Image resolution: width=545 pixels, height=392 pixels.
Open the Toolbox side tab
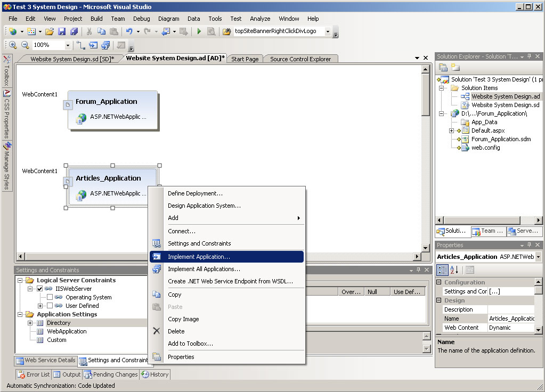tap(6, 70)
